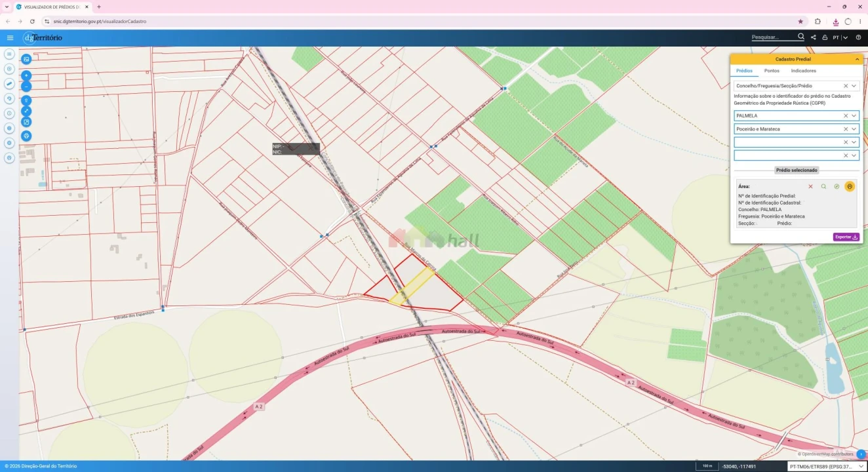Screen dimensions: 868x472
Task: Switch to the Pontos tab
Action: tap(772, 70)
